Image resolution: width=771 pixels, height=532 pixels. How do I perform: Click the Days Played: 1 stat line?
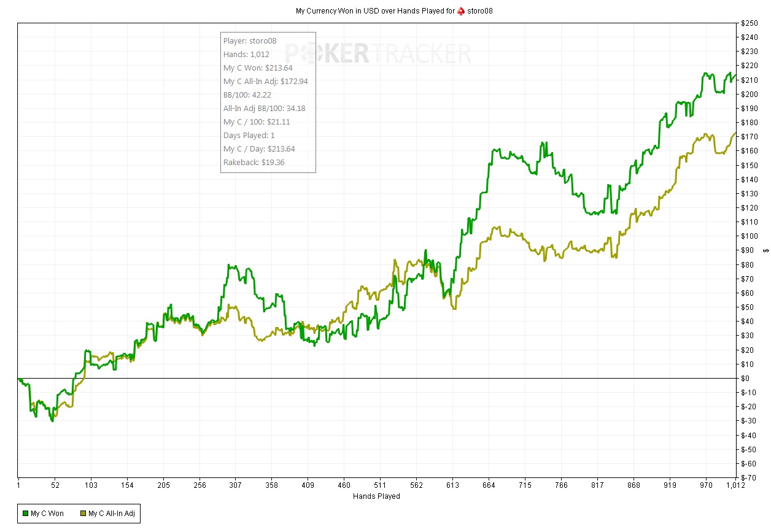point(249,136)
